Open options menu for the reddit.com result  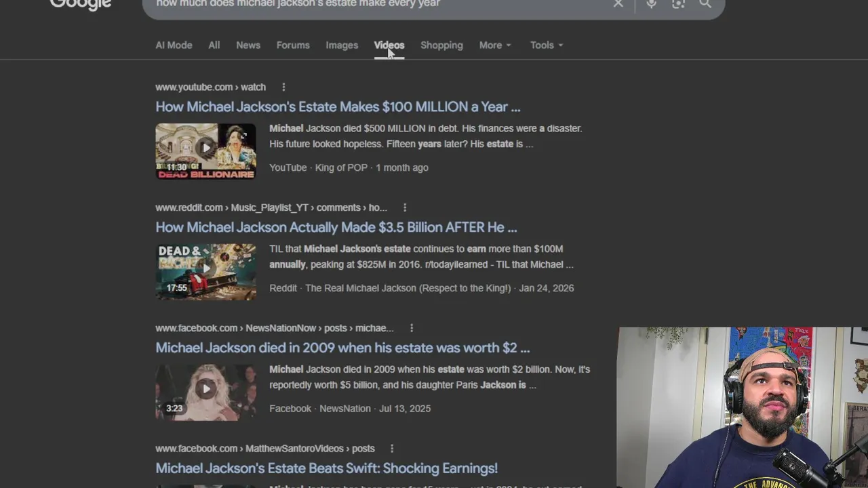[405, 207]
